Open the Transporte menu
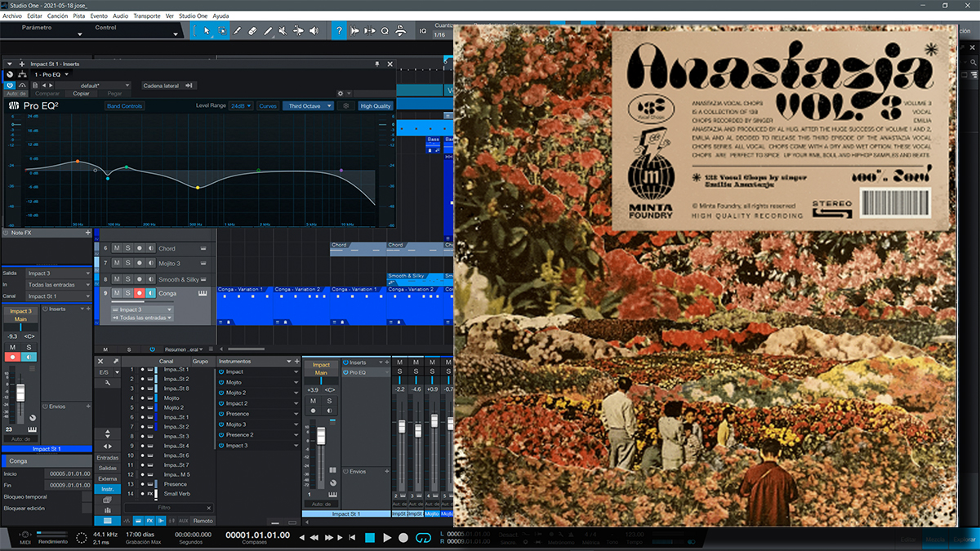 coord(146,16)
